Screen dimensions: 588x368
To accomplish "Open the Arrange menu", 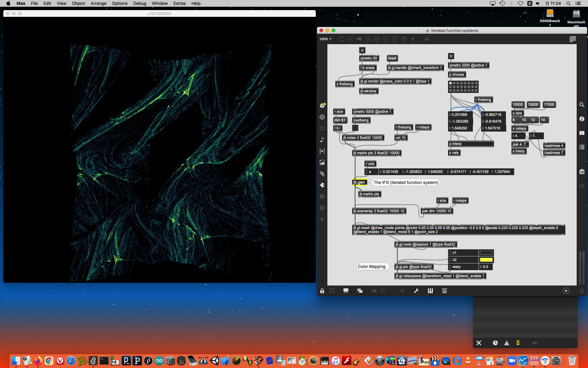I will 98,3.
